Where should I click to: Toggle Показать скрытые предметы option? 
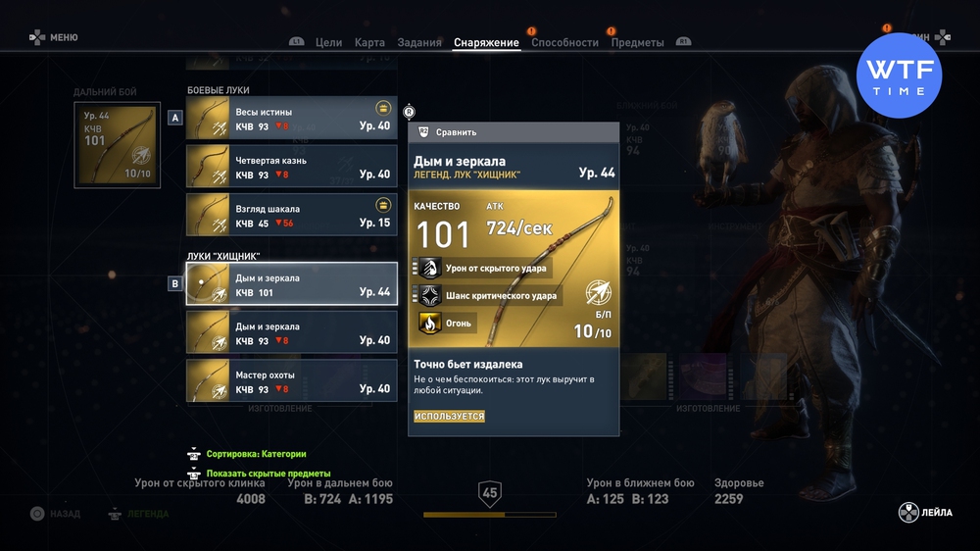[x=269, y=474]
